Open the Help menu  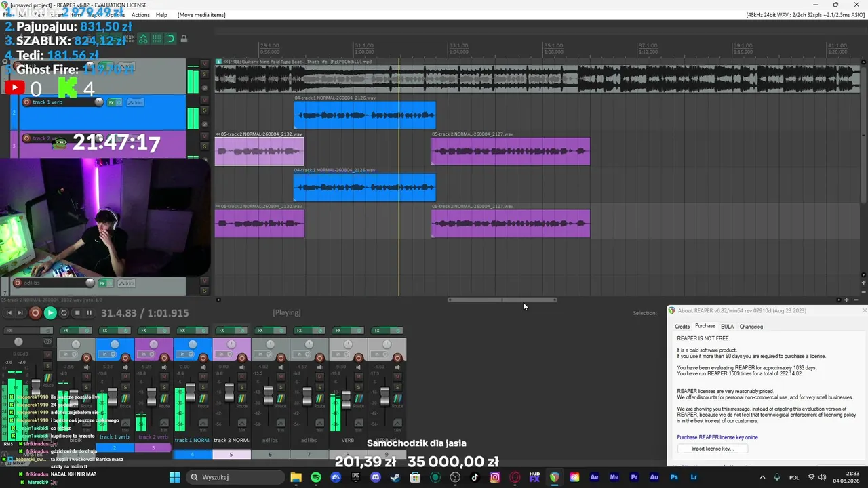pyautogui.click(x=161, y=15)
